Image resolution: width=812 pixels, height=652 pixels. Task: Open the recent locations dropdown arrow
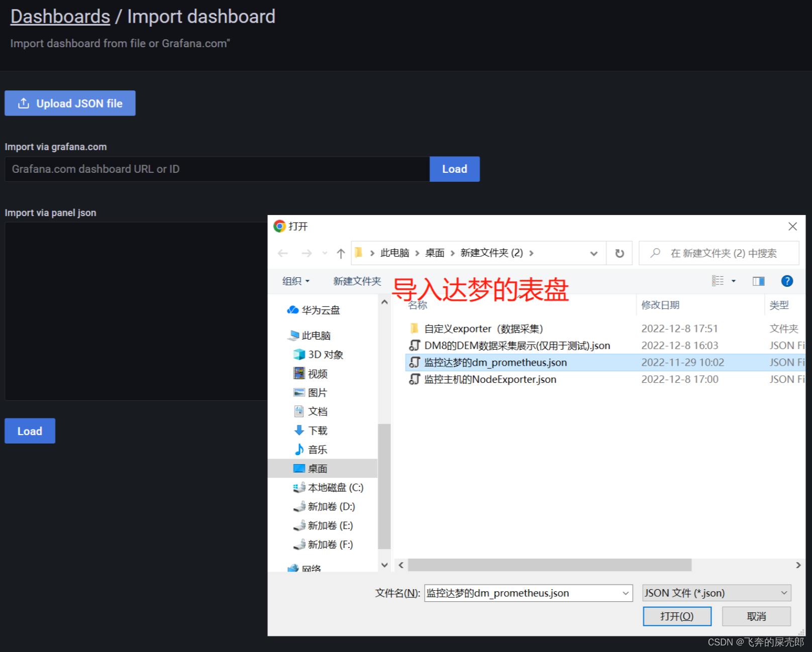point(325,253)
